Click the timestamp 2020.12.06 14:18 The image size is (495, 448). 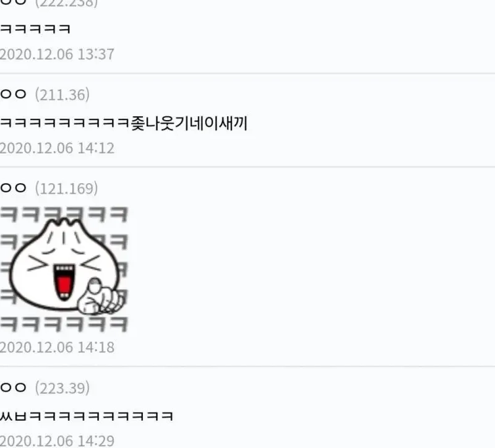coord(57,347)
